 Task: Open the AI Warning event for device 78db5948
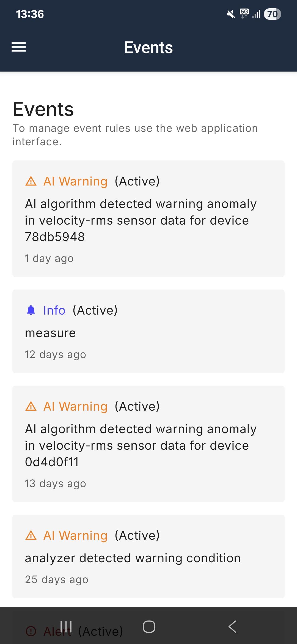(148, 219)
